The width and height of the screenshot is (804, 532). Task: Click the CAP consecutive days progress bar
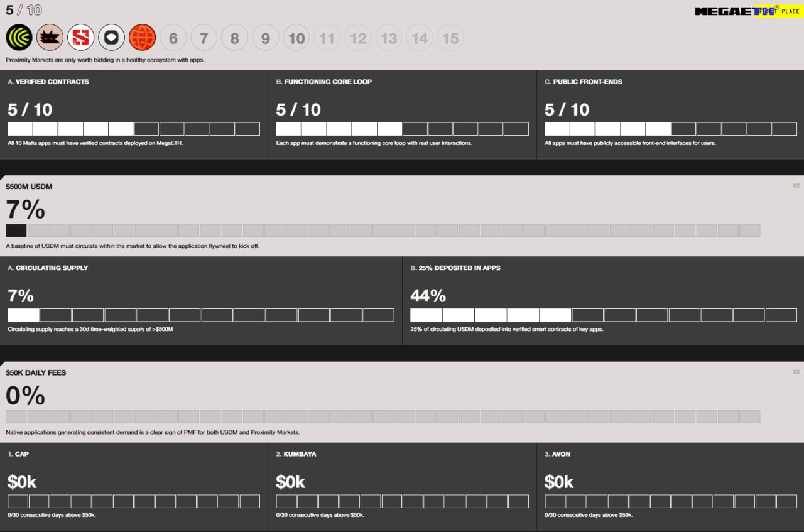pos(134,501)
